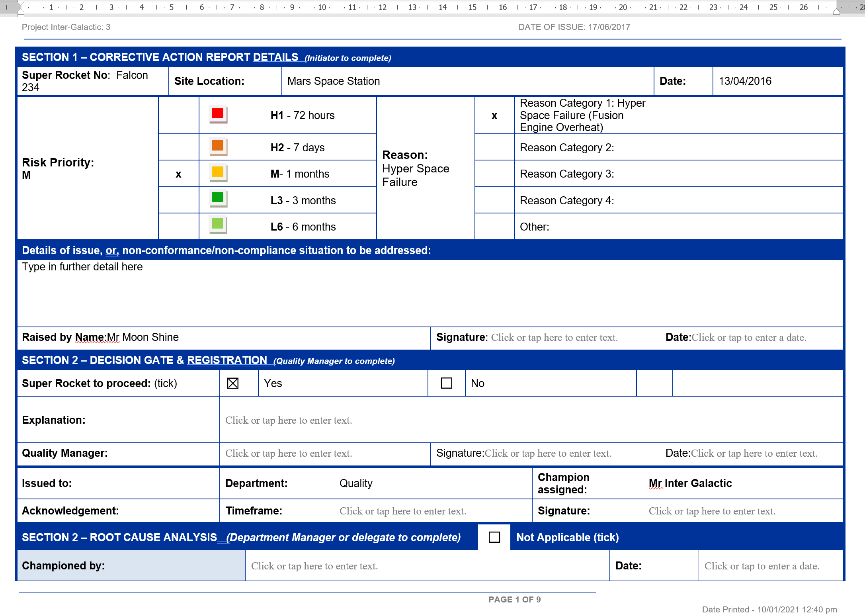The image size is (865, 616).
Task: Tick the Not Applicable checkbox in Root Cause Analysis
Action: tap(494, 537)
